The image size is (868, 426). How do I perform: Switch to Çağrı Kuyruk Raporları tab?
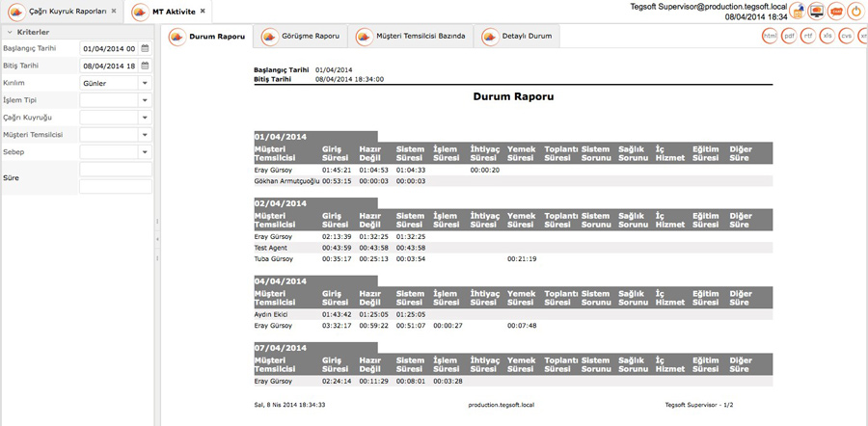click(62, 11)
